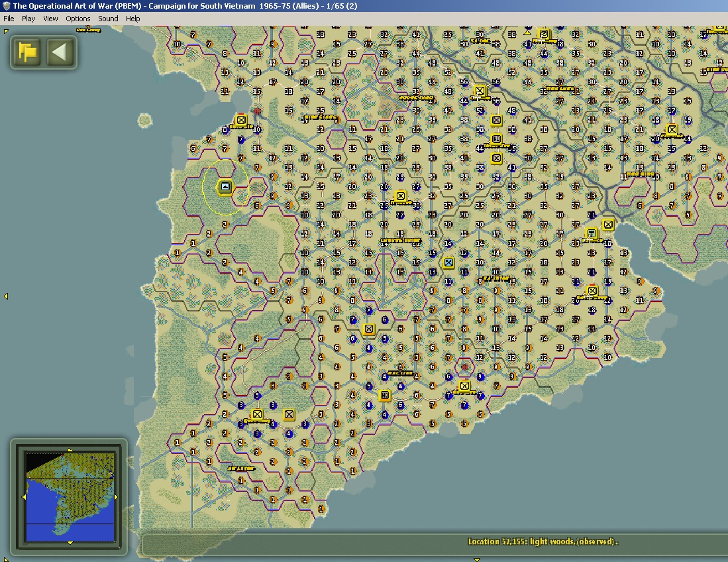Click the minimap's left scroll arrow

(24, 497)
